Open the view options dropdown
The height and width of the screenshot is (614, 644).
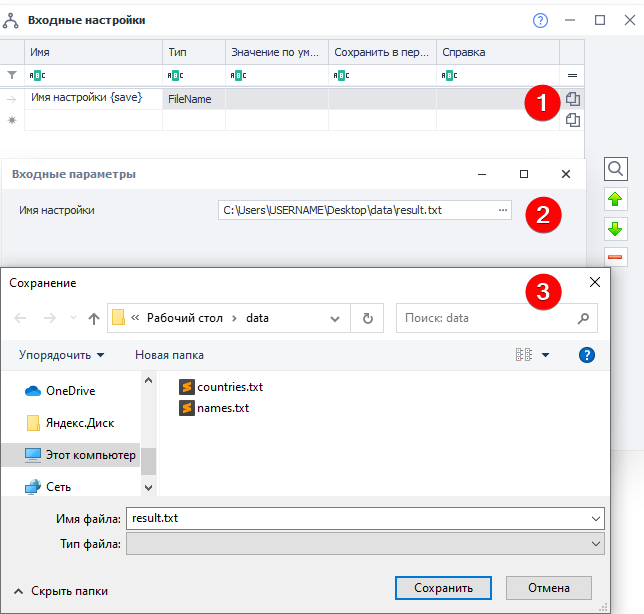[x=545, y=355]
